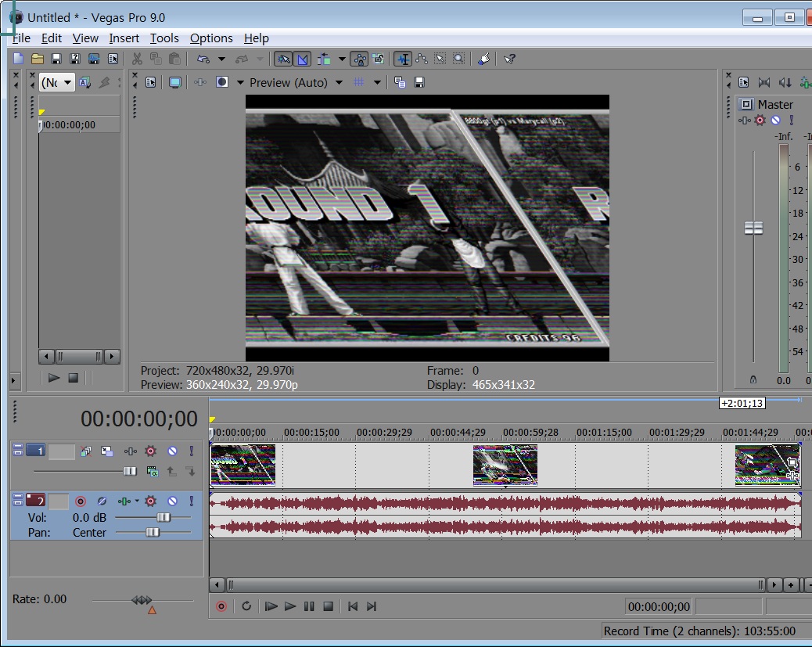Arm audio track 2 for record

[x=81, y=501]
